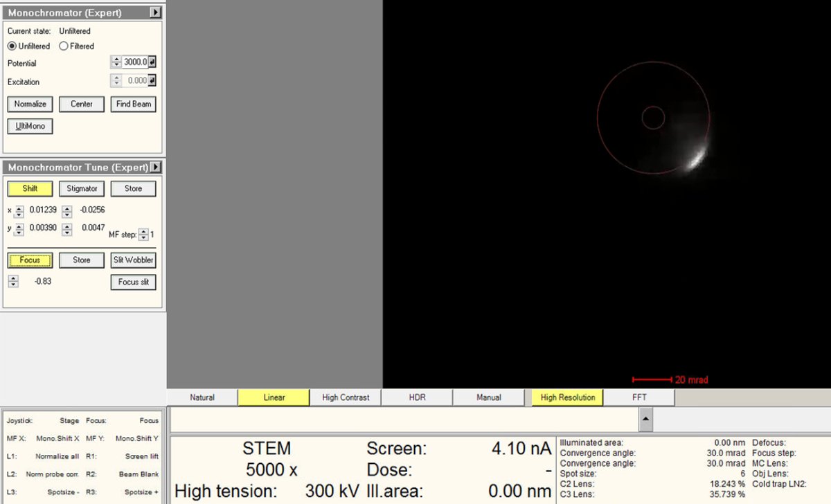Click the Find Beam button
831x504 pixels.
tap(133, 104)
